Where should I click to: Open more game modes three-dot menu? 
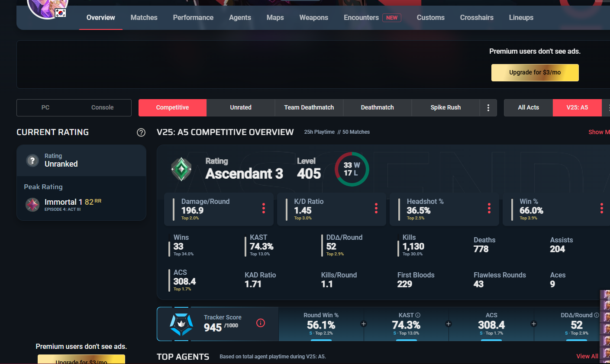pos(488,108)
